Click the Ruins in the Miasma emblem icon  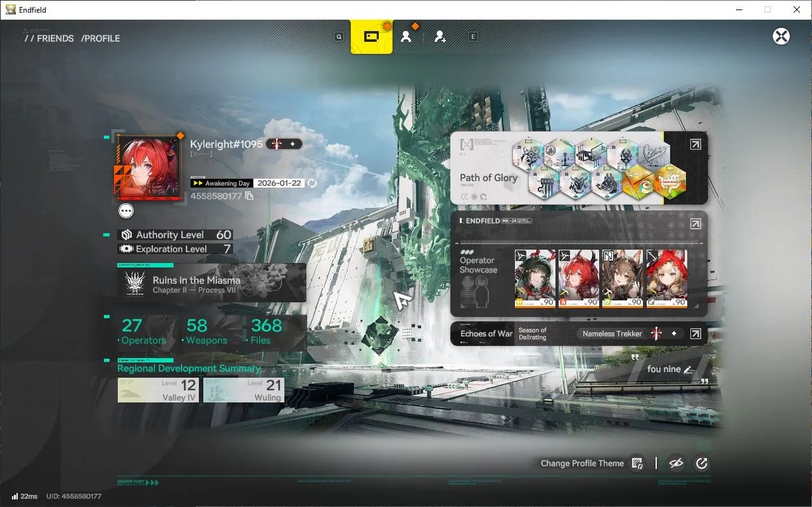point(136,283)
